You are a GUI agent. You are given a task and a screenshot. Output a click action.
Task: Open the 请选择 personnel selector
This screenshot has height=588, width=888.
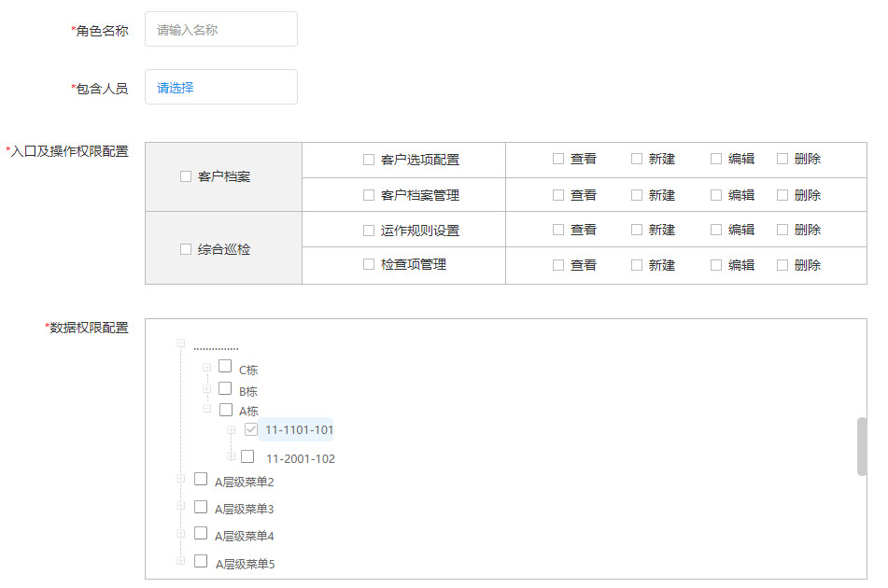coord(220,86)
